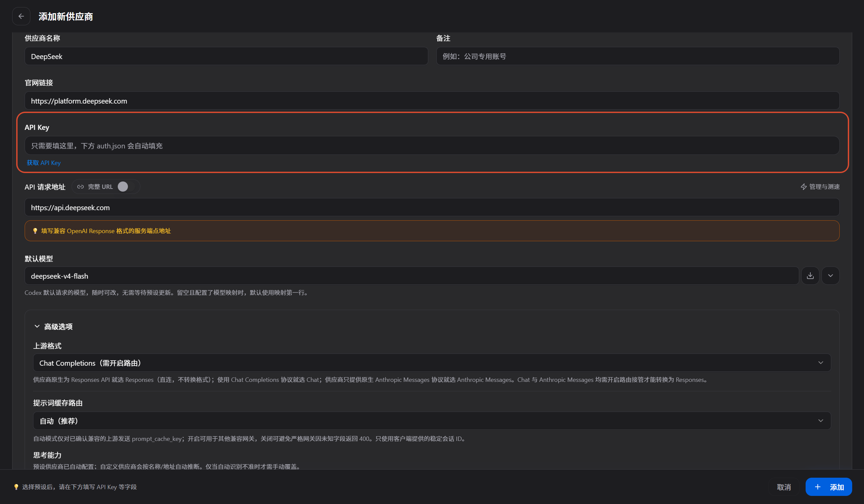Click the 取消 button
The width and height of the screenshot is (864, 504).
(784, 487)
